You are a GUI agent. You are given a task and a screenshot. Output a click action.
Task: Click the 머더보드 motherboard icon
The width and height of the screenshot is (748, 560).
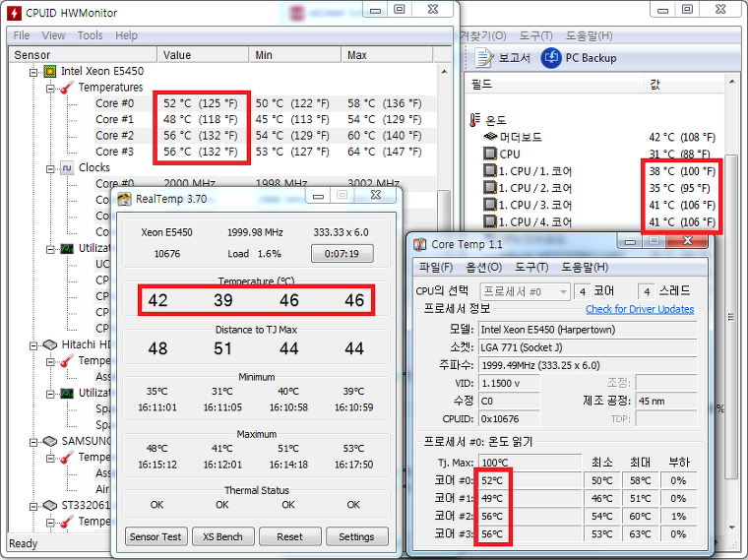coord(490,137)
